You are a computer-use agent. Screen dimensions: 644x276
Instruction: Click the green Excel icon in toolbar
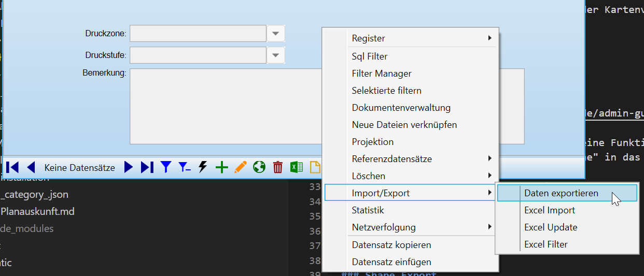[x=297, y=167]
